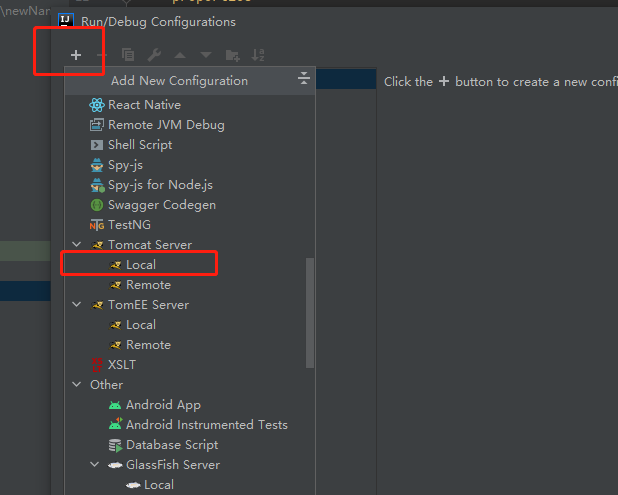Choose the Android App label
618x495 pixels.
click(163, 405)
